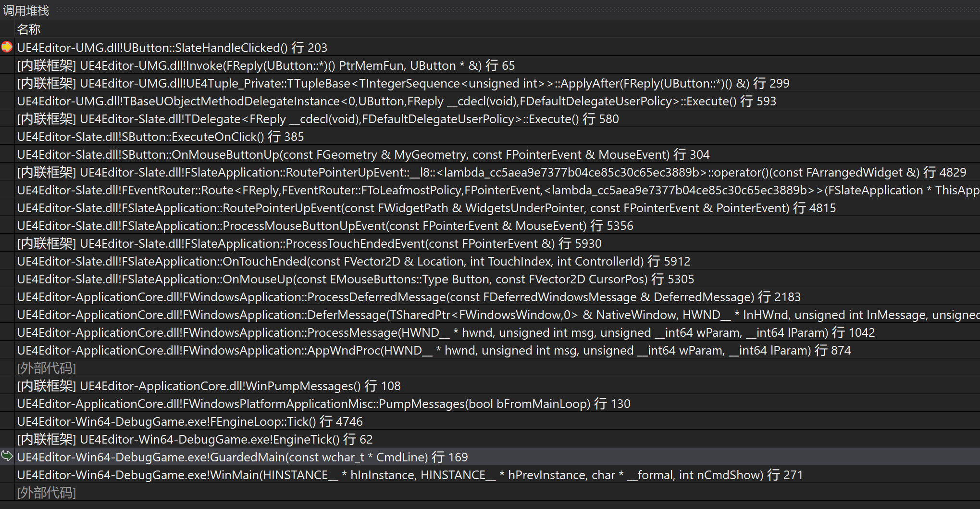This screenshot has height=509, width=980.
Task: Click the green current-frame arrow icon
Action: 7,456
